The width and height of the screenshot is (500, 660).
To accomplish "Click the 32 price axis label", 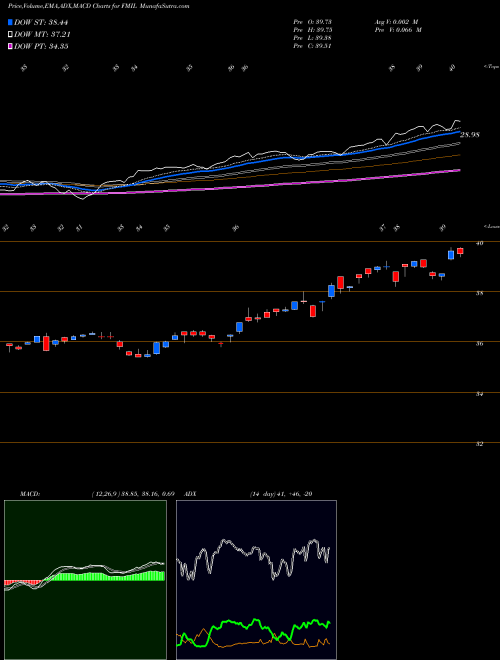I will click(480, 444).
